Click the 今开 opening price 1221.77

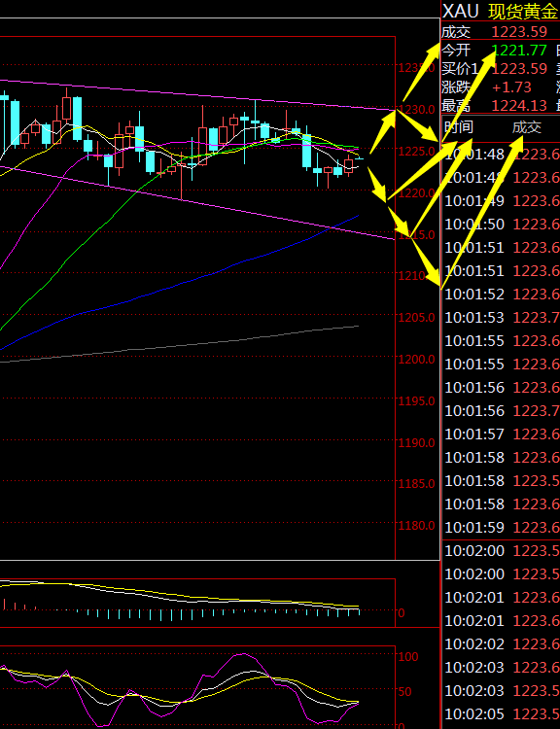click(x=519, y=50)
